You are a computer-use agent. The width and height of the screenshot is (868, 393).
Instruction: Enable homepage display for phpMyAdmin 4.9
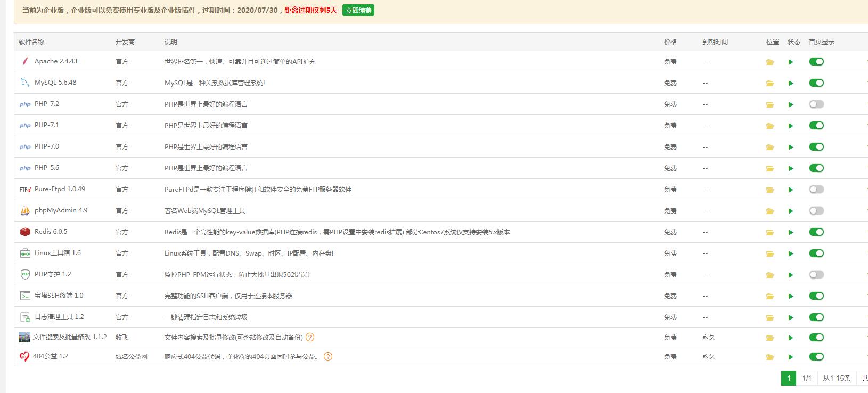pyautogui.click(x=816, y=210)
